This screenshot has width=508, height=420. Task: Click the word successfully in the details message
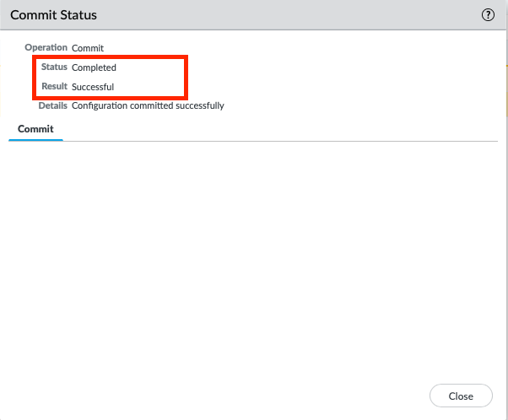[199, 106]
